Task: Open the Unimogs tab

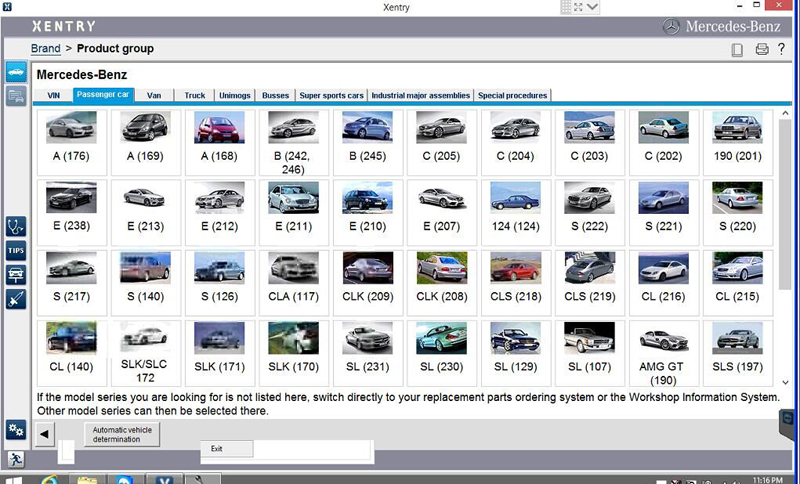Action: pos(235,95)
